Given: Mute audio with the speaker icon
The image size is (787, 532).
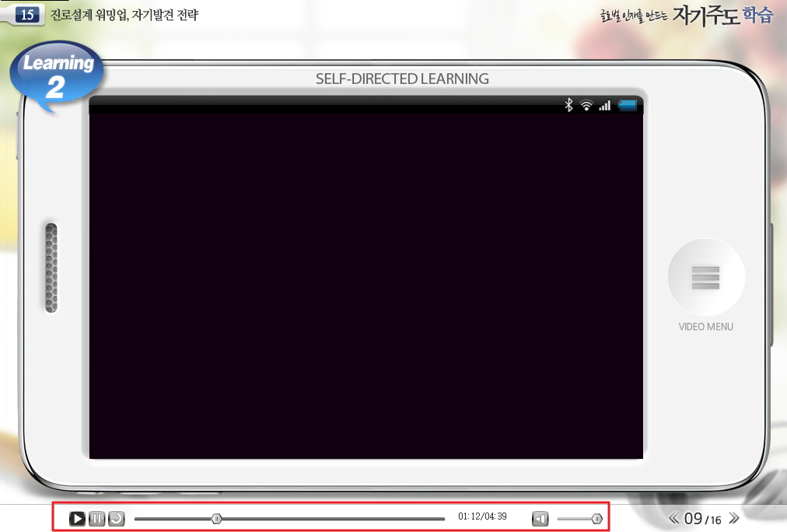Looking at the screenshot, I should coord(540,519).
